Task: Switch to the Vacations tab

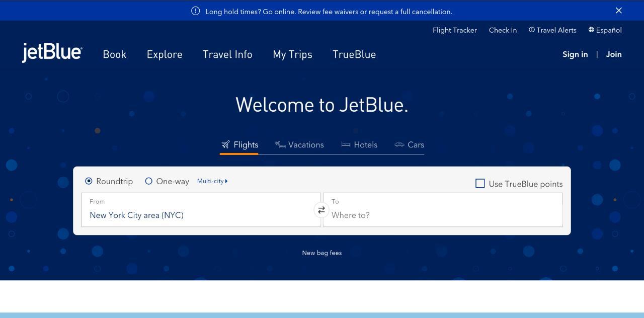Action: (x=299, y=145)
